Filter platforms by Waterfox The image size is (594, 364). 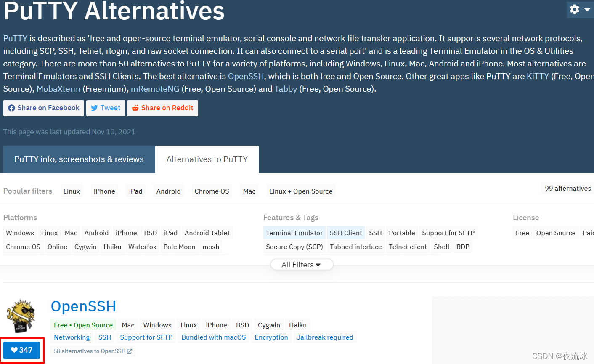(x=142, y=247)
